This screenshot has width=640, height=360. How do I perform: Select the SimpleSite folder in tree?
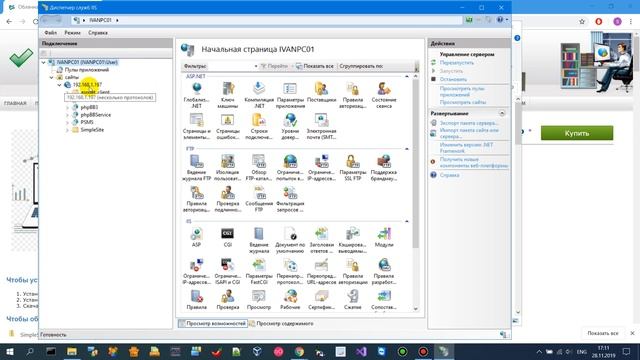pos(92,130)
